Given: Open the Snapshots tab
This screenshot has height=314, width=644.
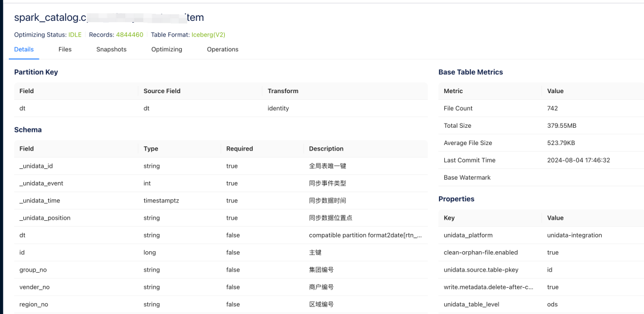Looking at the screenshot, I should (112, 50).
